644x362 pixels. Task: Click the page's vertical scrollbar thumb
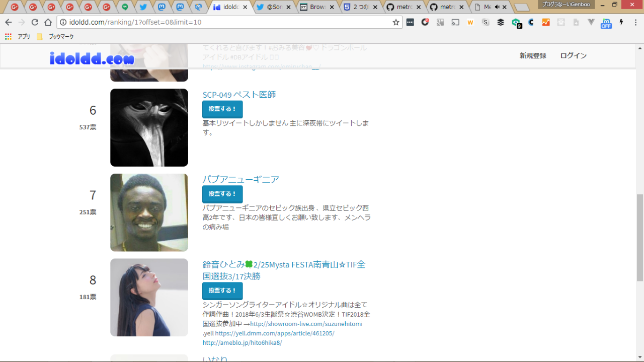pyautogui.click(x=639, y=237)
